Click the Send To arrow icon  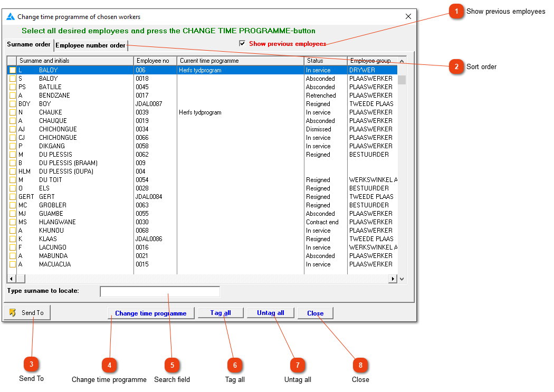[x=13, y=312]
